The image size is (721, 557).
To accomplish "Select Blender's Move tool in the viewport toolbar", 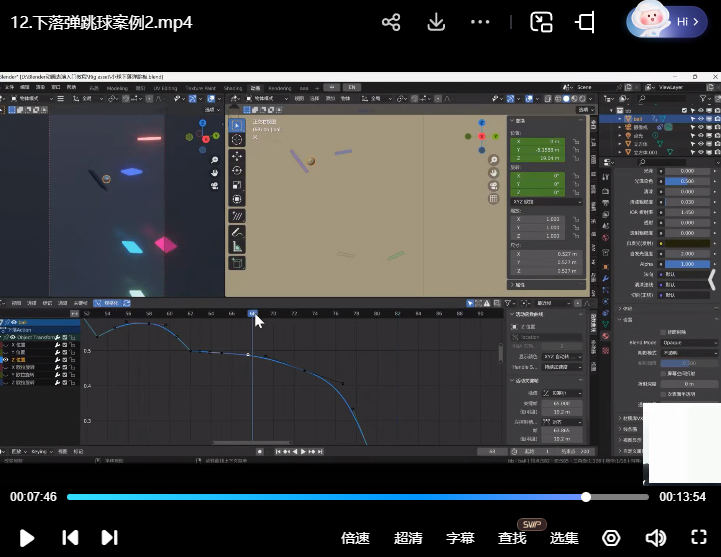I will click(x=237, y=157).
